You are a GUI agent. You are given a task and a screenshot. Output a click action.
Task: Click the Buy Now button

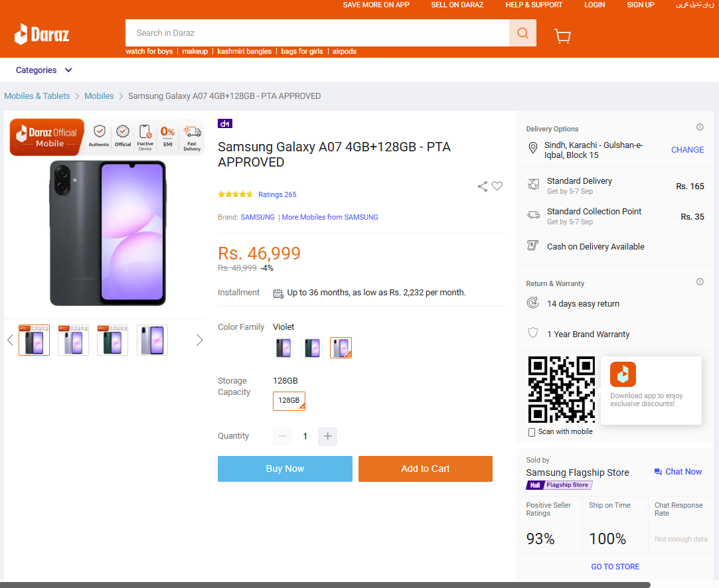tap(285, 469)
